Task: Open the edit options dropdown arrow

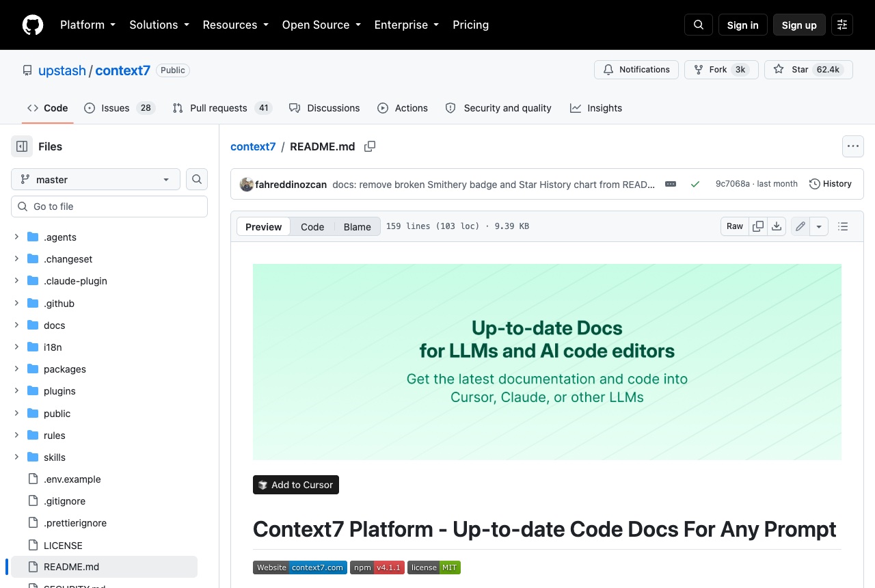Action: pos(819,226)
